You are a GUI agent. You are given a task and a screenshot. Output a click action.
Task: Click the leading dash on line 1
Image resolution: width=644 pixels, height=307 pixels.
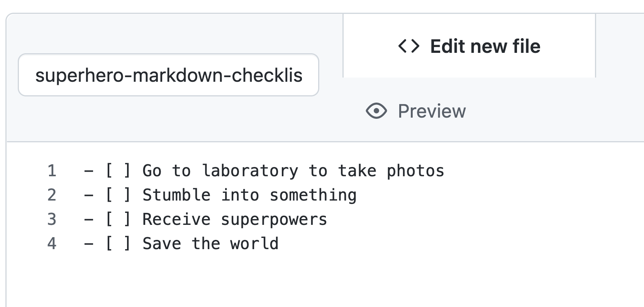click(x=89, y=171)
